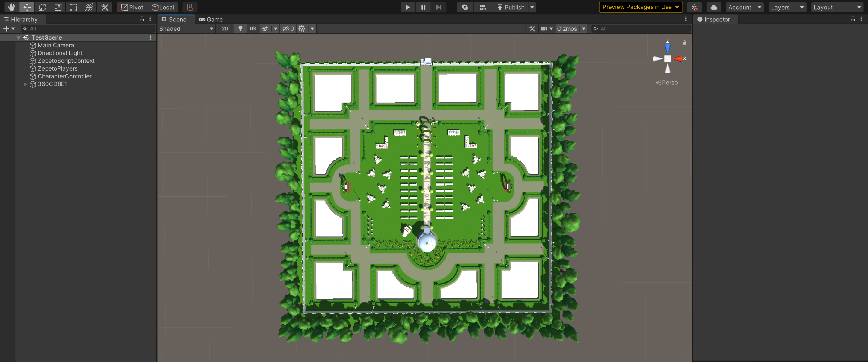
Task: Click Preview Packages in Use
Action: [x=640, y=7]
